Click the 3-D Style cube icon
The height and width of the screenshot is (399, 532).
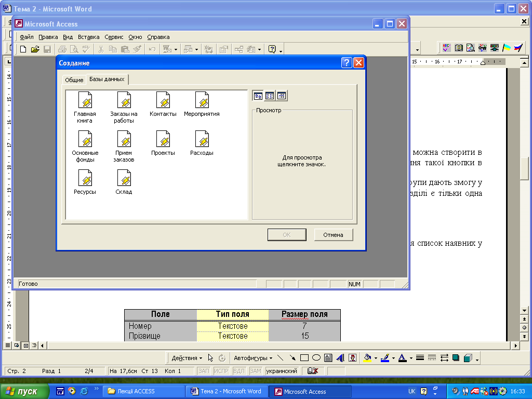(468, 358)
